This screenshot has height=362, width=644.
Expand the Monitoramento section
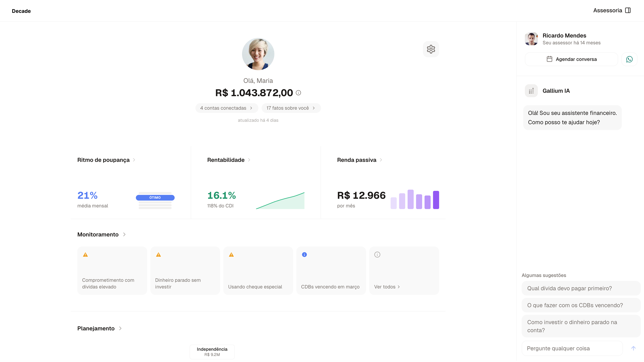(x=101, y=234)
